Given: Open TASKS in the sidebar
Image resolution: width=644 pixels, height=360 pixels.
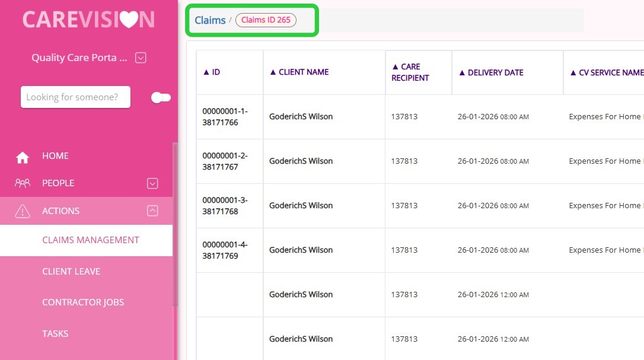Looking at the screenshot, I should click(x=55, y=333).
